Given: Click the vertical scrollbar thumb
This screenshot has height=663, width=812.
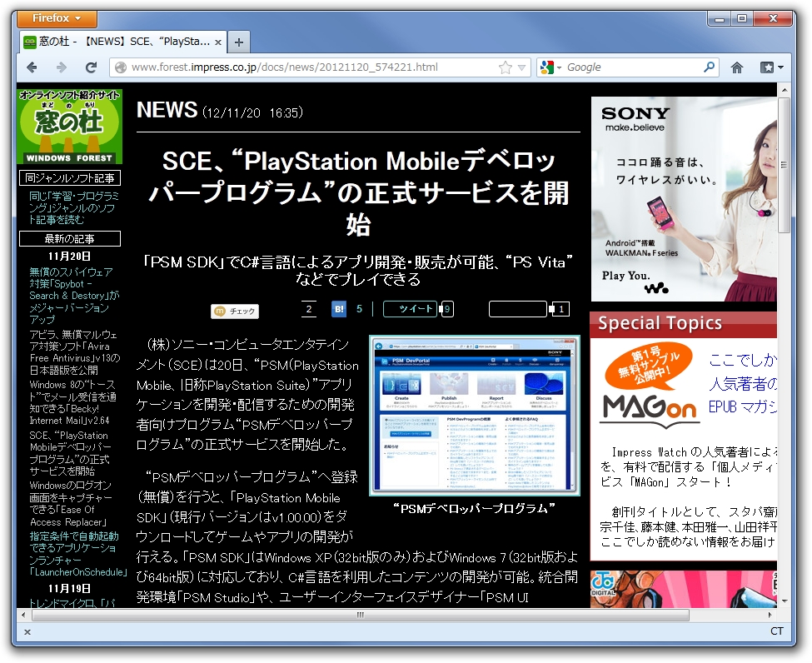Looking at the screenshot, I should pos(784,166).
